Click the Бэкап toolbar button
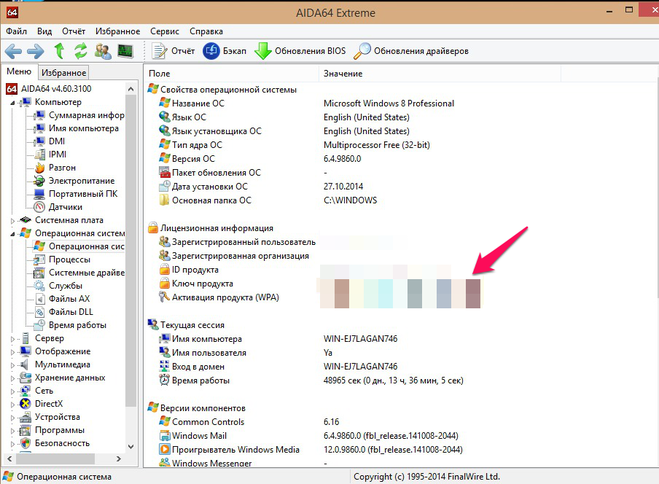Screen dimensions: 659x484 224,51
